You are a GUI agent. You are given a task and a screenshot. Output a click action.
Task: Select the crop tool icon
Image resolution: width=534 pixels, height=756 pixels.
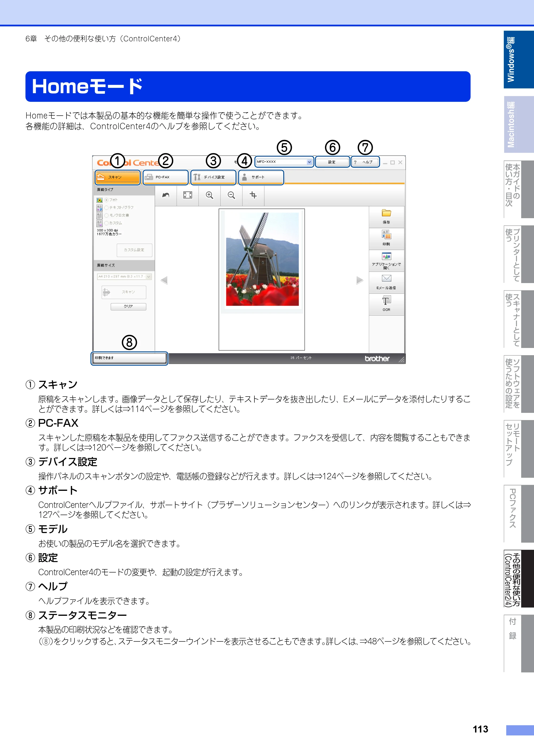click(253, 195)
